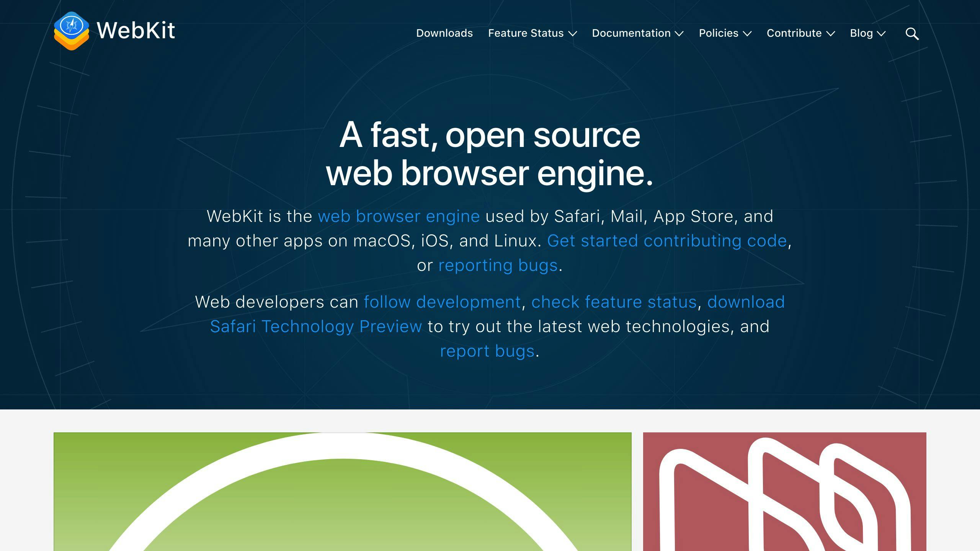Click the web browser engine link
Viewport: 980px width, 551px height.
click(x=399, y=216)
